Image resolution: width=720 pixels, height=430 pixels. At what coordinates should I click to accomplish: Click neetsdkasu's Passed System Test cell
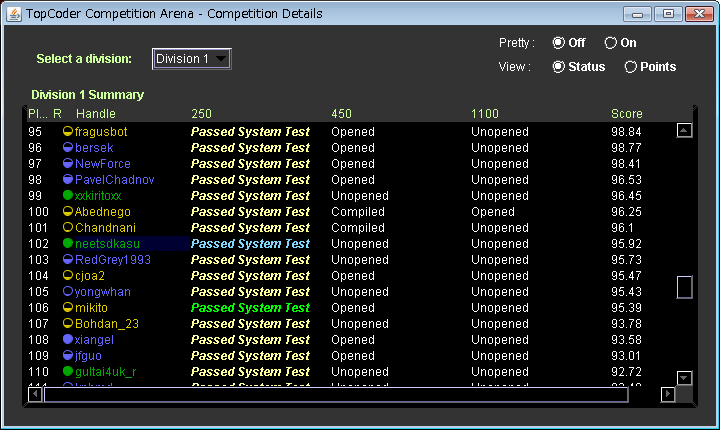point(250,243)
